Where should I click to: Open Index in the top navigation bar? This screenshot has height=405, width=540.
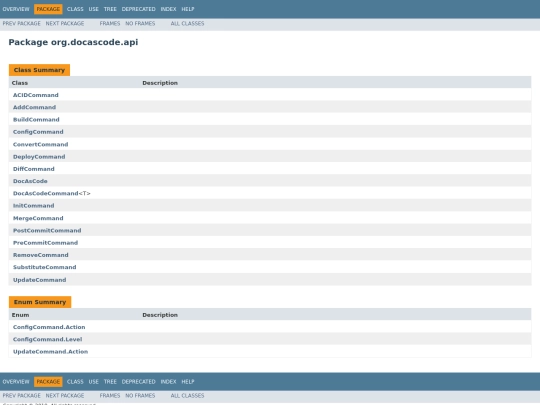tap(168, 9)
